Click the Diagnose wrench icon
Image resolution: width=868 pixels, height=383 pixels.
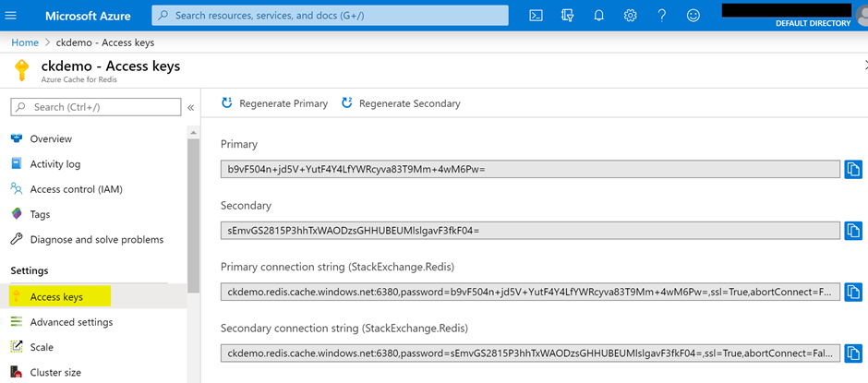tap(17, 239)
